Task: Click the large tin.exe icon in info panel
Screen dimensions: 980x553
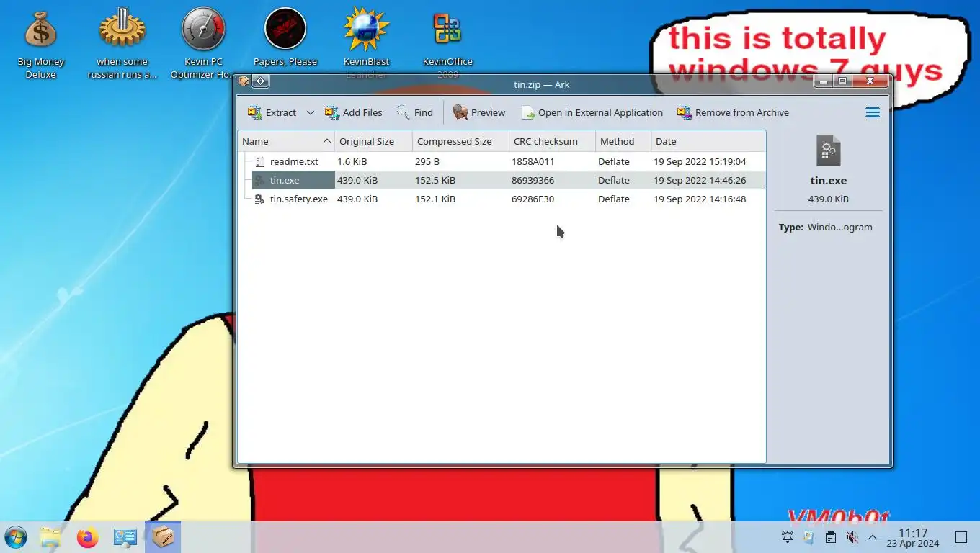Action: click(828, 151)
